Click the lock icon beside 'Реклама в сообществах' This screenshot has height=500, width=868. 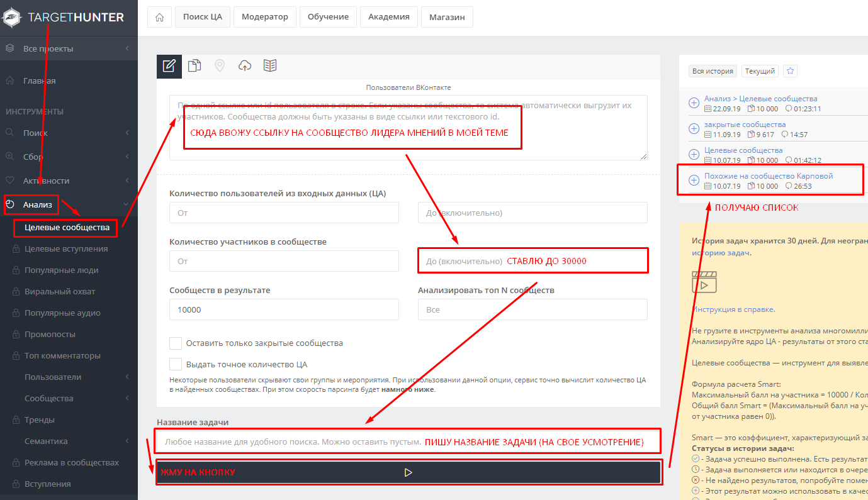16,462
